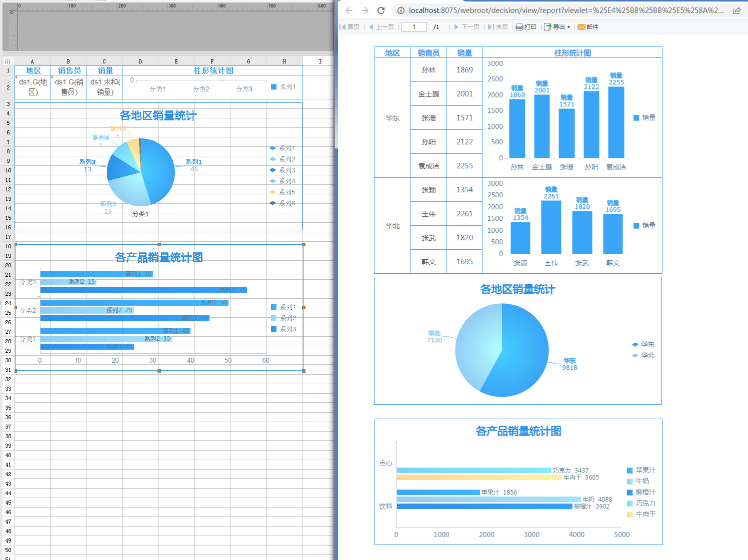Viewport: 748px width, 560px height.
Task: Go back in the browser
Action: click(x=349, y=10)
